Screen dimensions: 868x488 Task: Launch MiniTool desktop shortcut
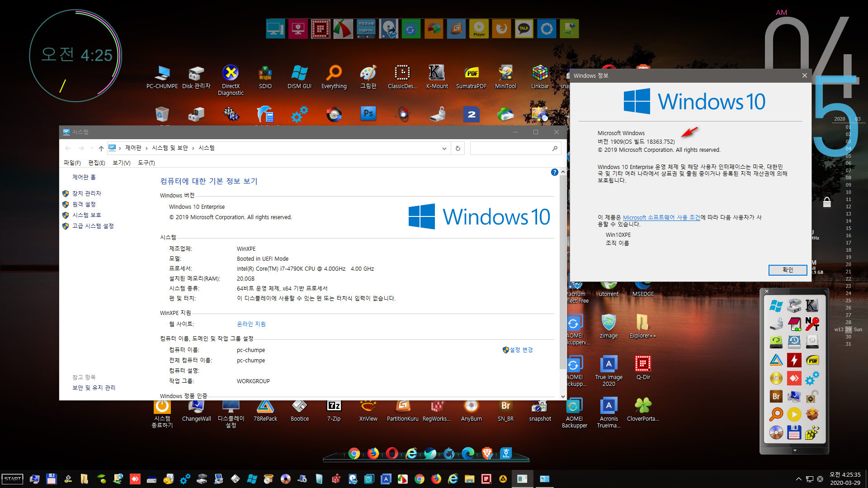pyautogui.click(x=505, y=77)
